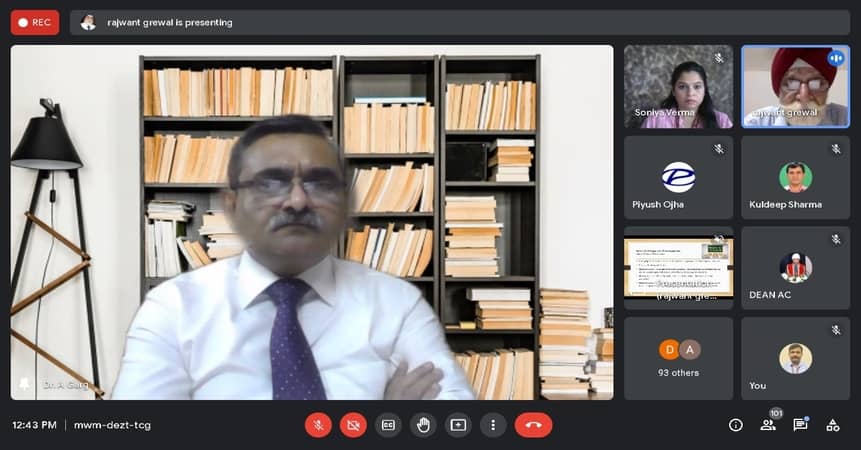861x450 pixels.
Task: Toggle closed captions on
Action: [388, 425]
